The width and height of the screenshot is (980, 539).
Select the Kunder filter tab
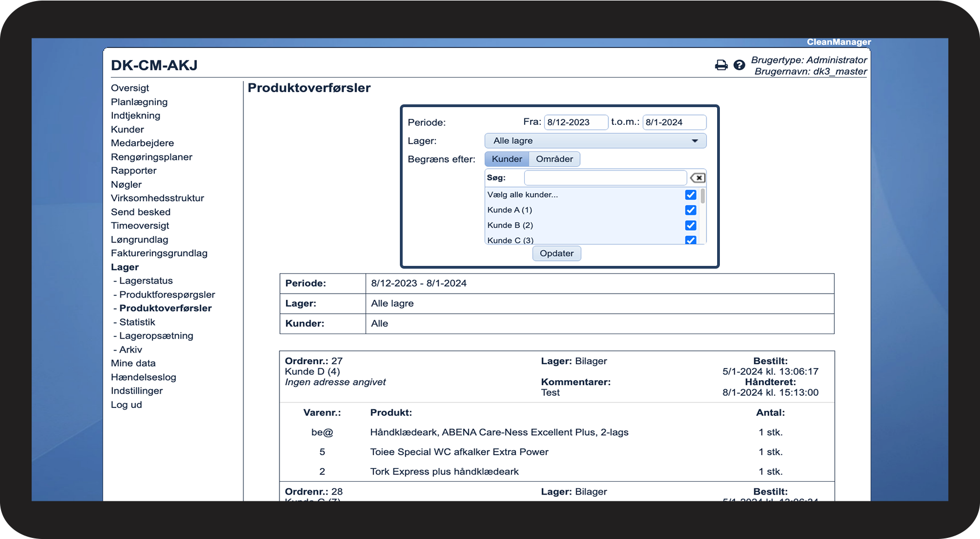tap(507, 159)
